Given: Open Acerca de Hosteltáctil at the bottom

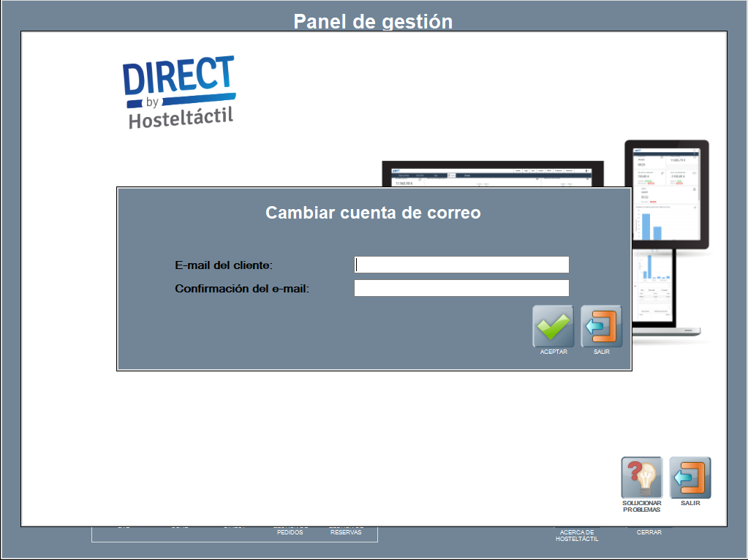Looking at the screenshot, I should tap(577, 535).
